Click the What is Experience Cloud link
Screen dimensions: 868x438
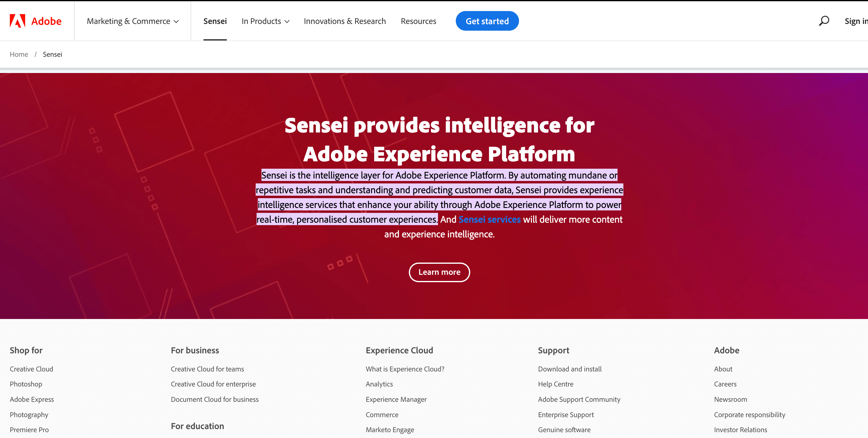coord(405,369)
